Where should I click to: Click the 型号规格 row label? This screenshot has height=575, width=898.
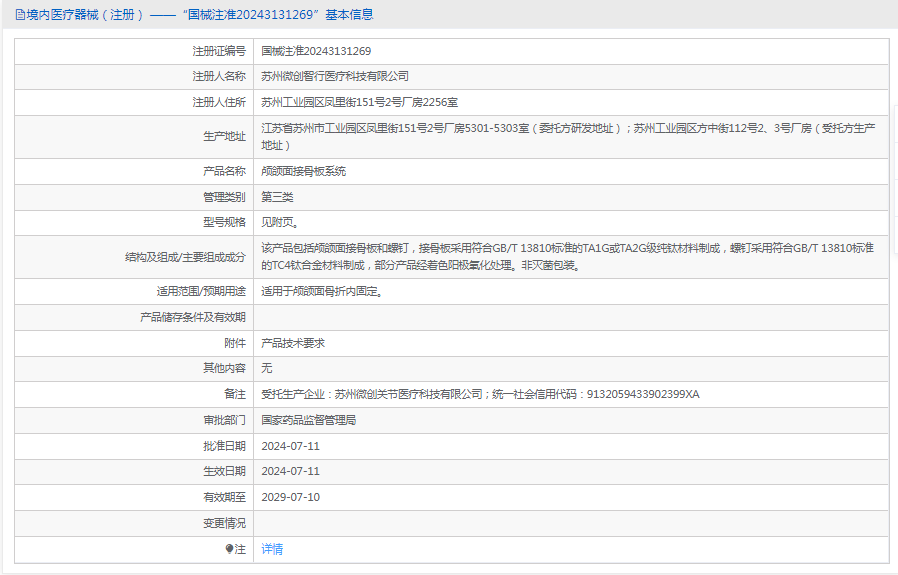[224, 222]
